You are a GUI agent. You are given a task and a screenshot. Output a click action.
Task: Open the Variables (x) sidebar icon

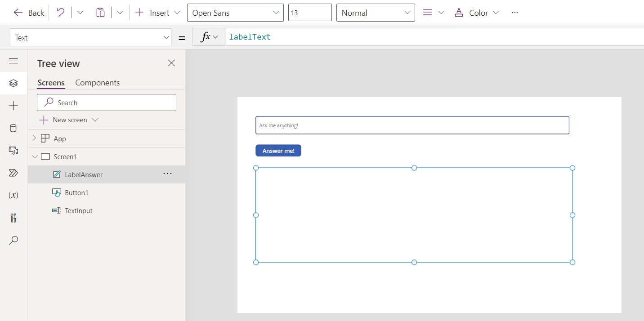pyautogui.click(x=13, y=195)
